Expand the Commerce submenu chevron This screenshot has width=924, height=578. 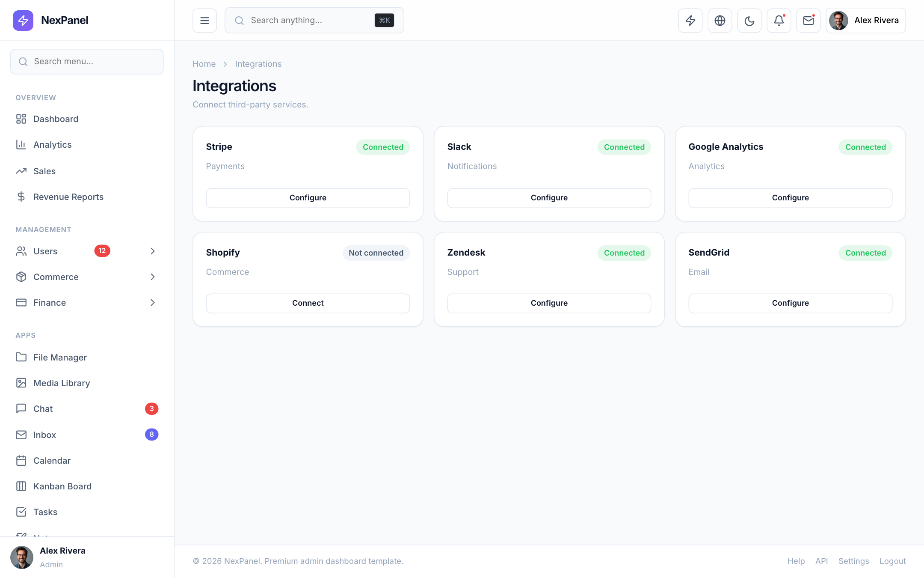point(153,277)
